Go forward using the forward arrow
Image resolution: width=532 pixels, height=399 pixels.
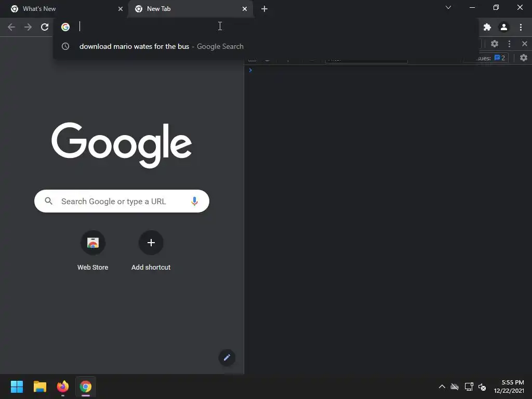28,27
